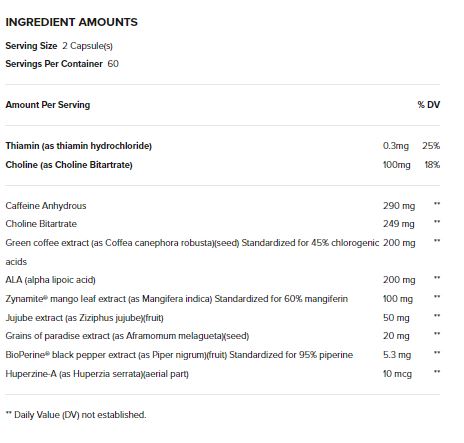Select the Thiamin hydrochloride row label

click(79, 146)
